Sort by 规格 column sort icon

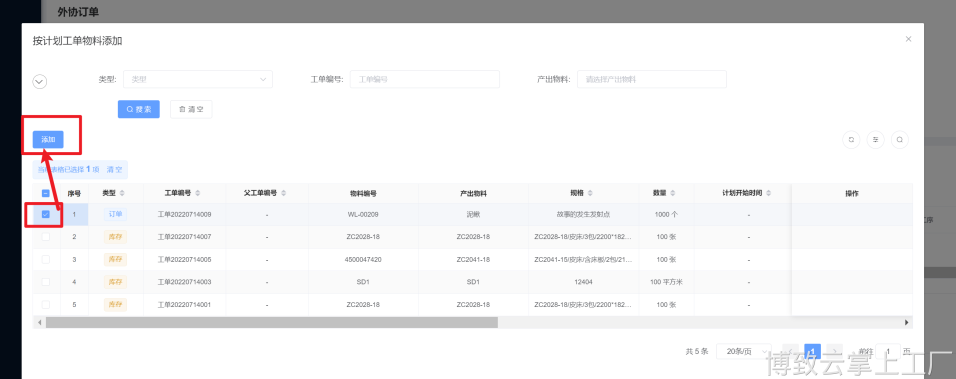(590, 193)
